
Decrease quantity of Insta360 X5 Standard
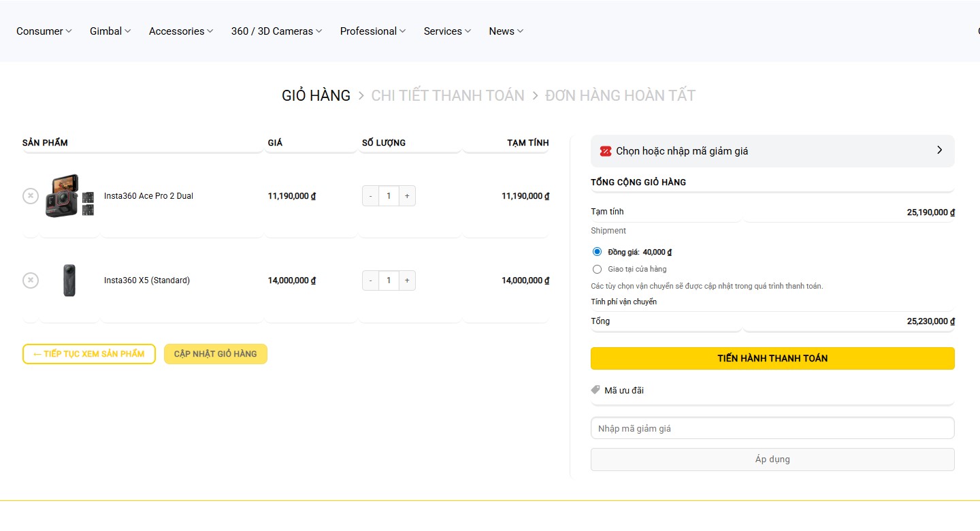pyautogui.click(x=370, y=280)
